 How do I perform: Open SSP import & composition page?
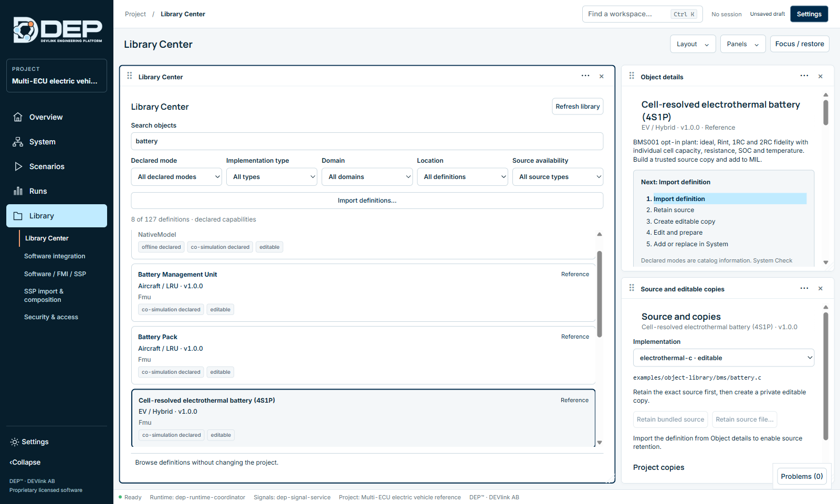click(x=44, y=296)
